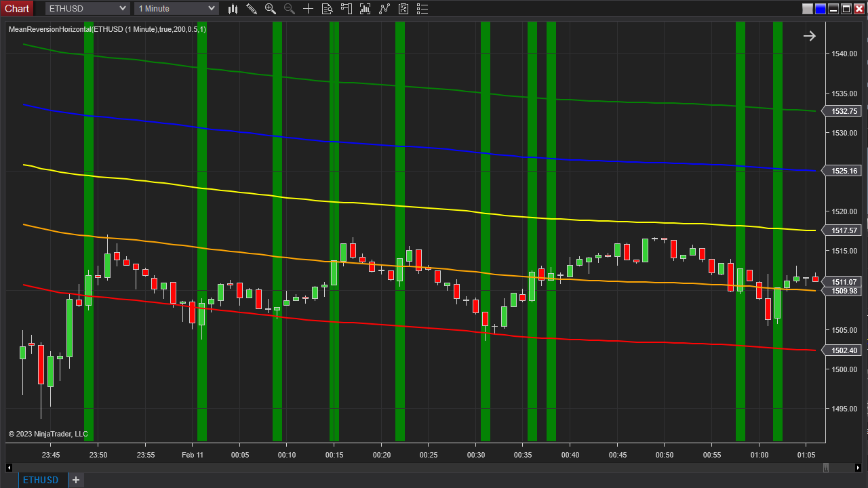Click the Feb 11 date axis label
The width and height of the screenshot is (868, 488).
(x=193, y=455)
